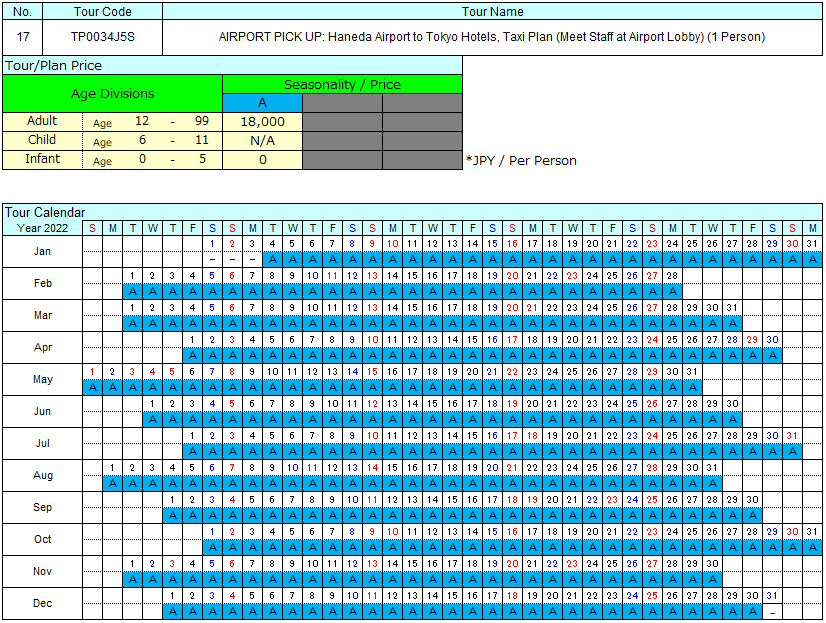This screenshot has height=623, width=826.
Task: Click Infant maximum age 5
Action: coord(202,159)
